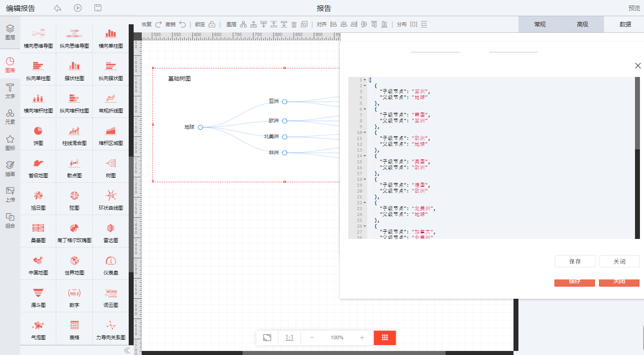Toggle the 欧洲 tree node circle
Image resolution: width=644 pixels, height=355 pixels.
coord(284,121)
